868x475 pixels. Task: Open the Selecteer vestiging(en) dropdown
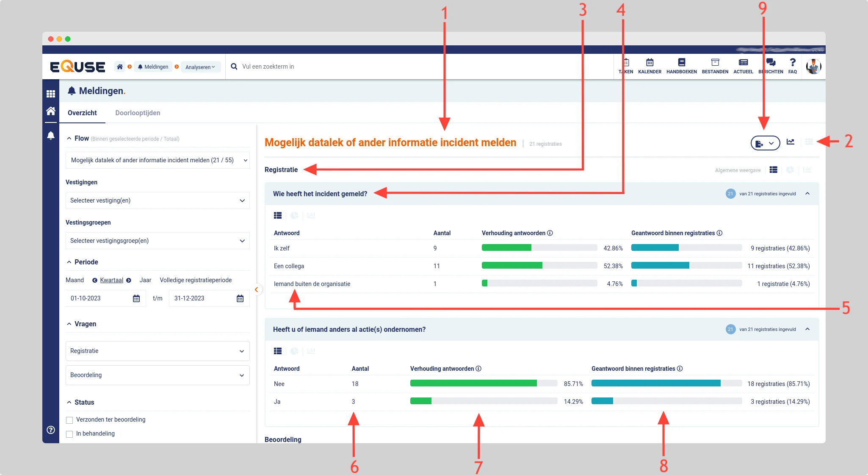pyautogui.click(x=158, y=200)
